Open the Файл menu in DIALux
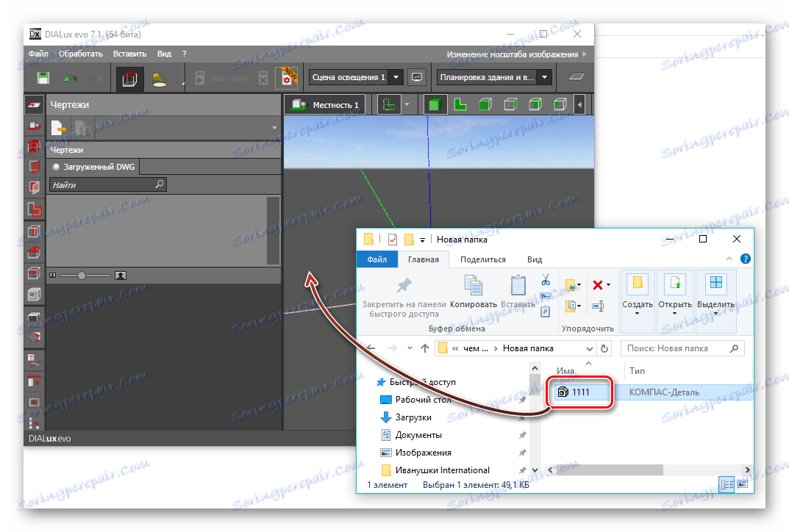Screen dimensions: 789x532 38,54
